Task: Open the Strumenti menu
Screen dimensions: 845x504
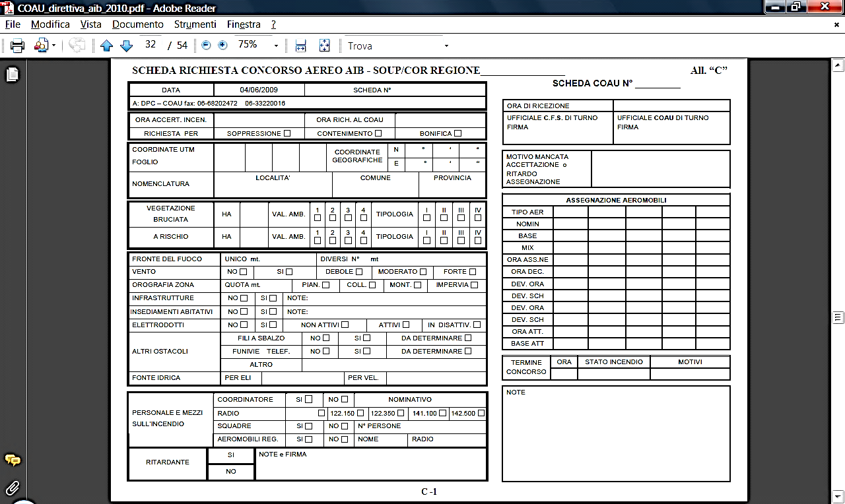Action: pyautogui.click(x=195, y=24)
